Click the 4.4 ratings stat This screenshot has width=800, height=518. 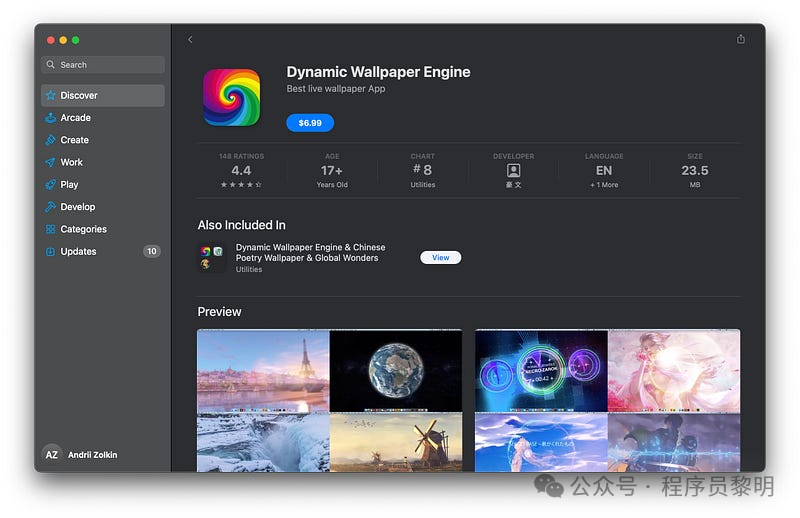pyautogui.click(x=241, y=171)
